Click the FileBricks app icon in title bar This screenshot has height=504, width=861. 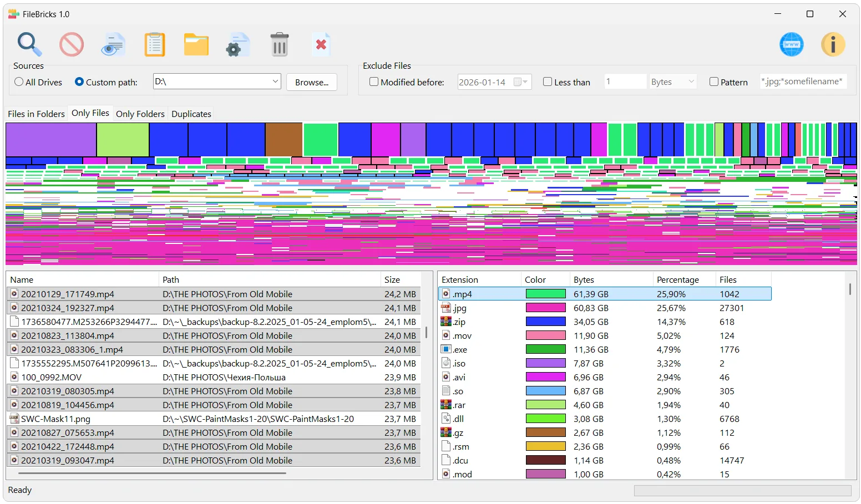coord(13,14)
